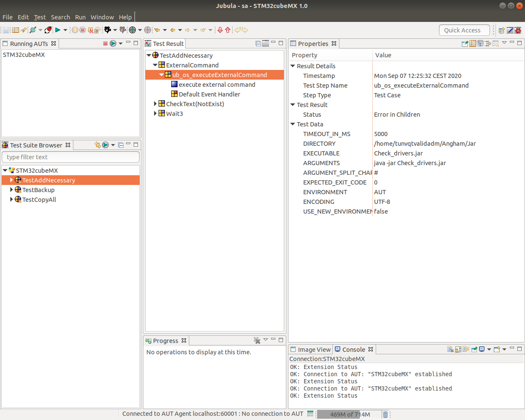Click the yellow-arrows icon in Properties toolbar
This screenshot has height=420, width=525.
click(x=488, y=43)
